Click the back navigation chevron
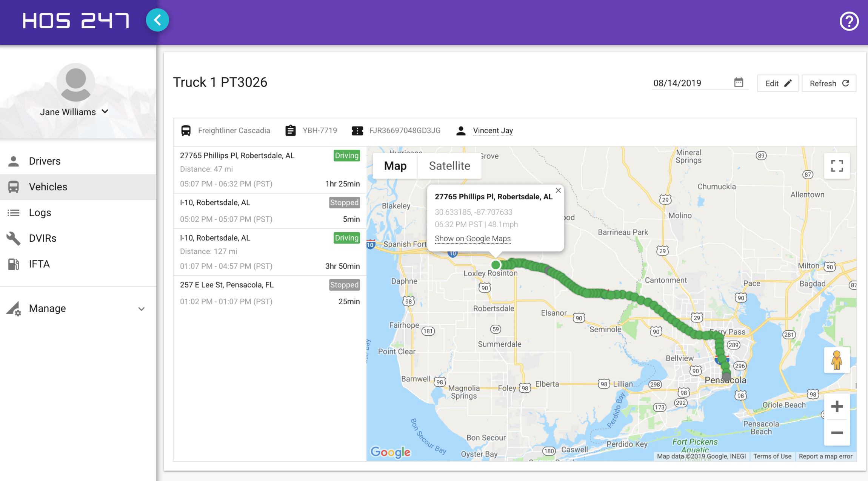 pos(157,20)
